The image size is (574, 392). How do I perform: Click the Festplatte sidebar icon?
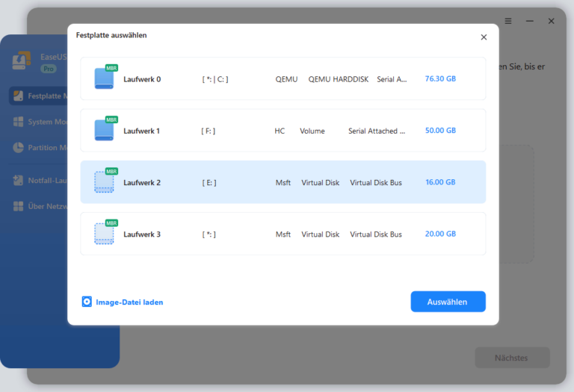tap(18, 96)
